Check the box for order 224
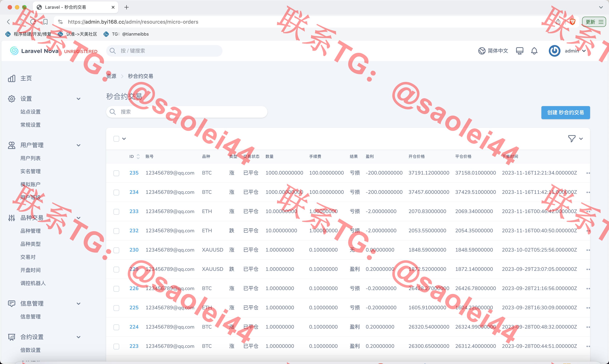609x364 pixels. coord(116,327)
